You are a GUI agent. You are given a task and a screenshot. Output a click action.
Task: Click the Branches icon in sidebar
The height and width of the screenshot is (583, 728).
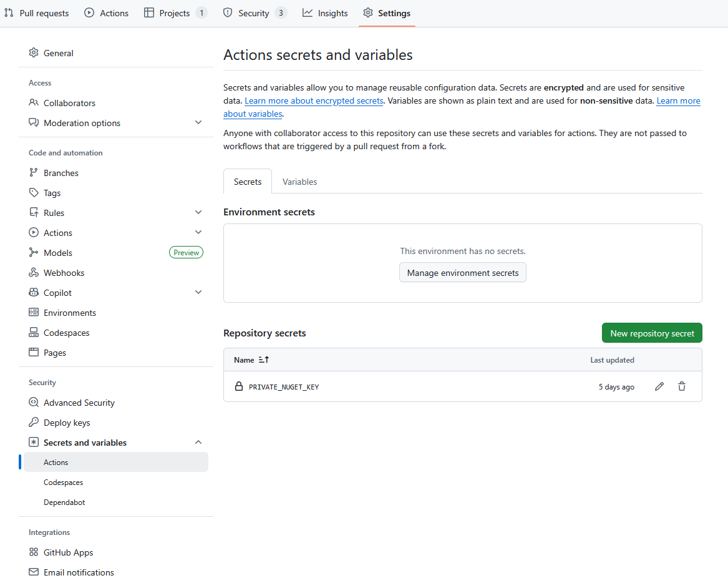coord(34,173)
